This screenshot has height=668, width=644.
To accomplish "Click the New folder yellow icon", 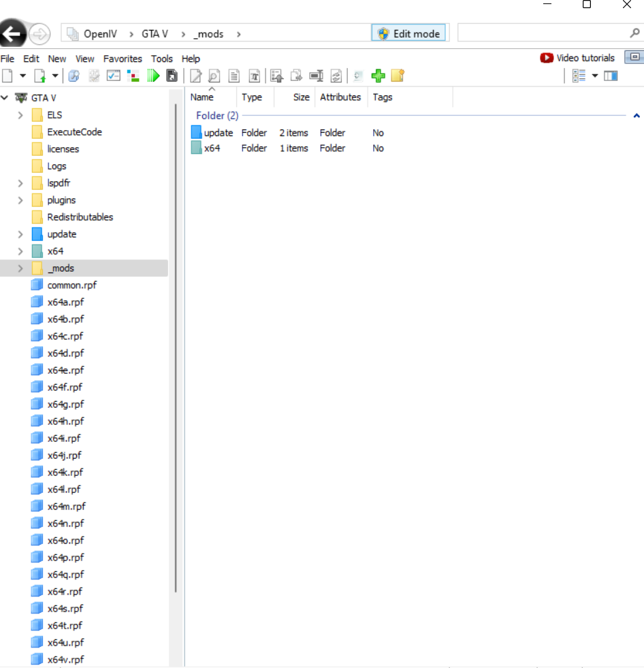I will point(398,76).
